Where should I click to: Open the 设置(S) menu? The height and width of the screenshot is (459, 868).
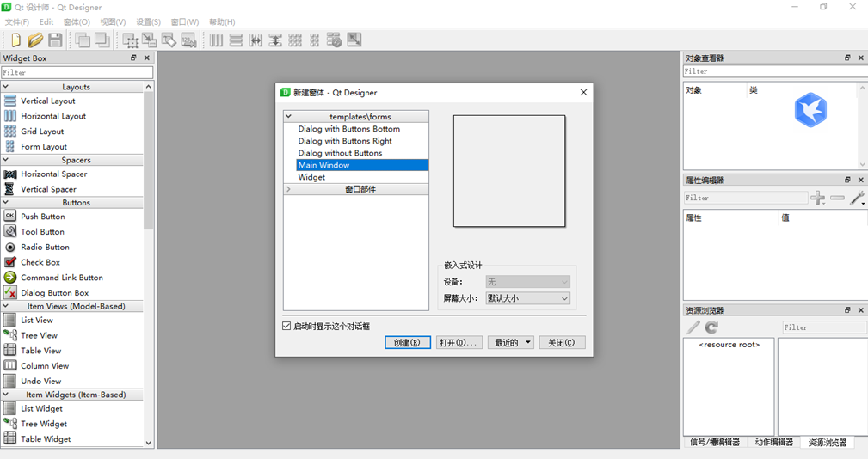tap(148, 22)
